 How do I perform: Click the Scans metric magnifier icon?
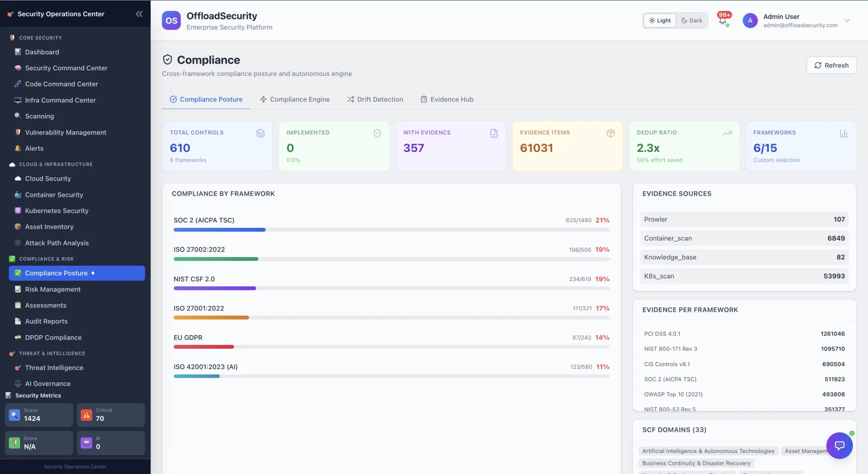click(x=15, y=415)
